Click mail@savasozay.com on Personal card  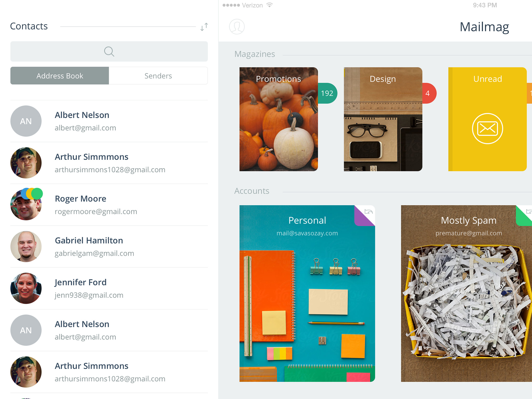pos(307,233)
